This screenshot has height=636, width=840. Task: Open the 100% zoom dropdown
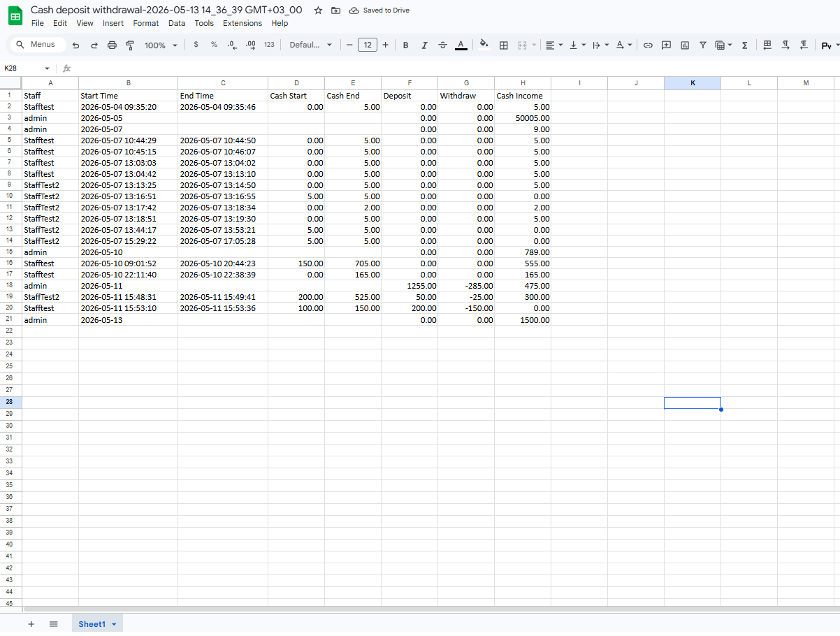click(161, 45)
